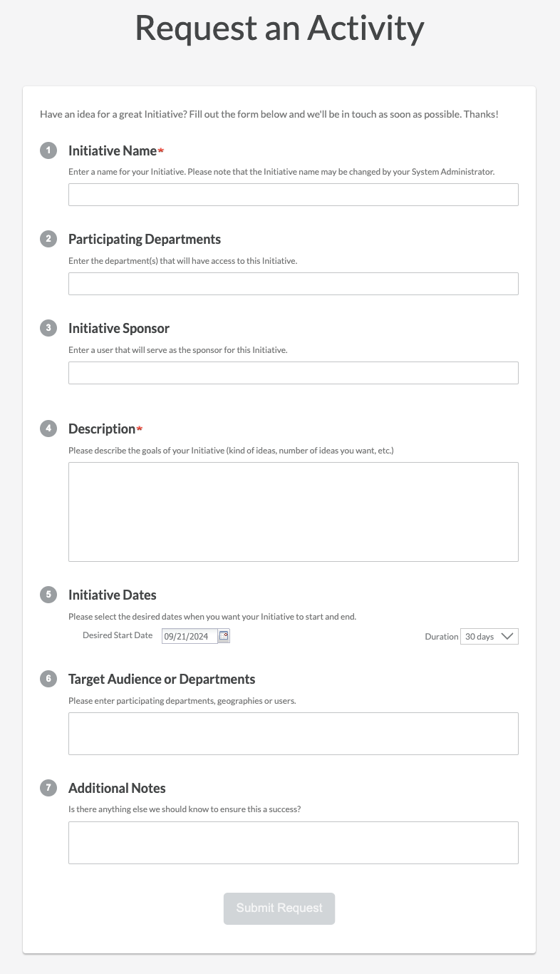The width and height of the screenshot is (560, 974).
Task: Click the step 1 number badge
Action: (48, 150)
